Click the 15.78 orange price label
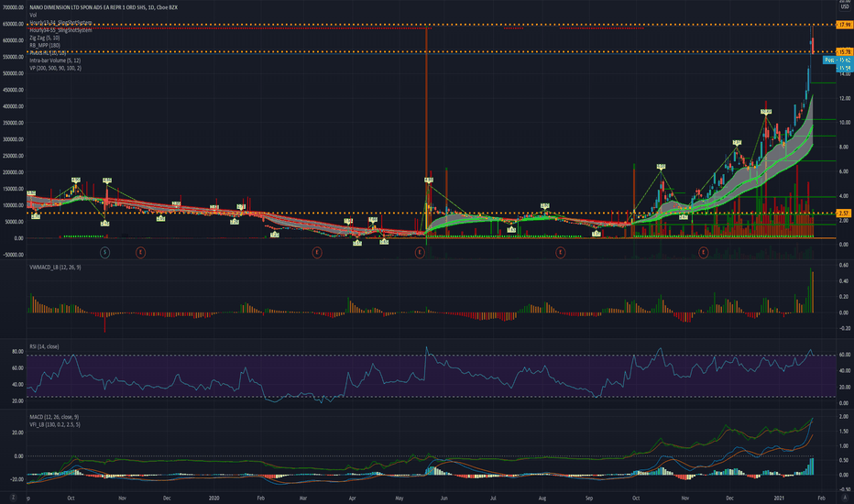 tap(844, 51)
